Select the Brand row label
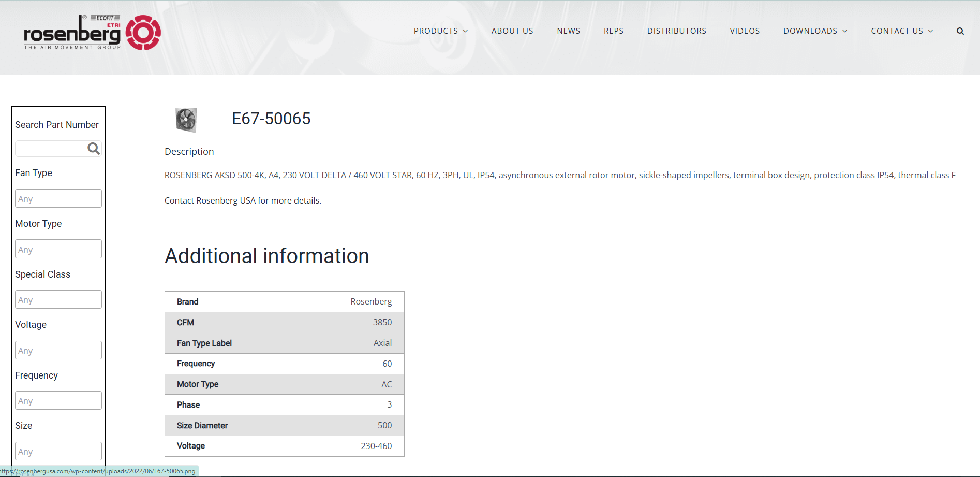Screen dimensions: 980x477 click(187, 302)
